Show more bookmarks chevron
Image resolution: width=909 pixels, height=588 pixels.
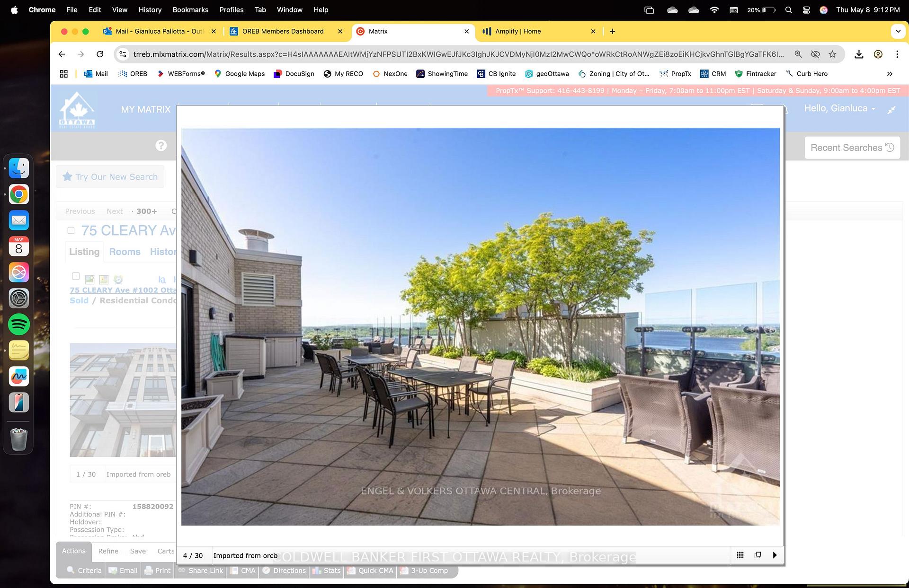tap(890, 74)
